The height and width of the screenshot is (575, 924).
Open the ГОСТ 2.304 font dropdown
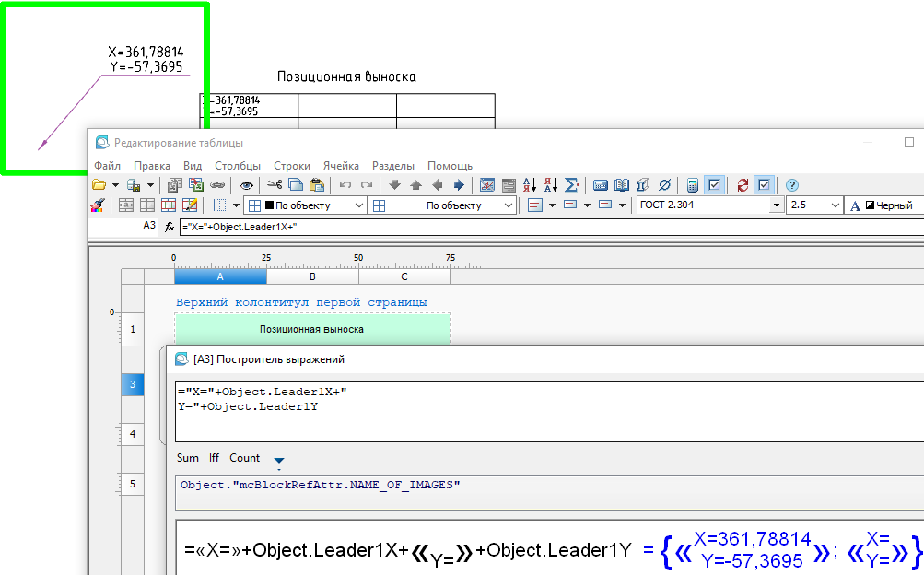[x=777, y=205]
